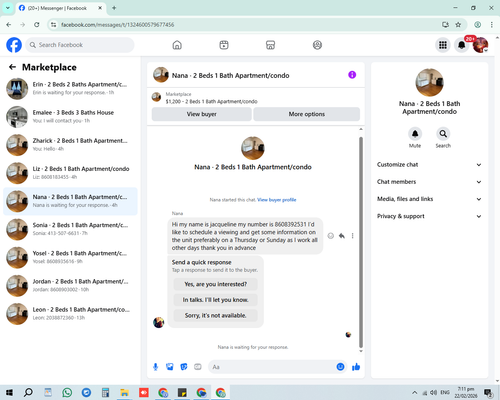
Task: Open File Explorer from taskbar
Action: click(124, 393)
